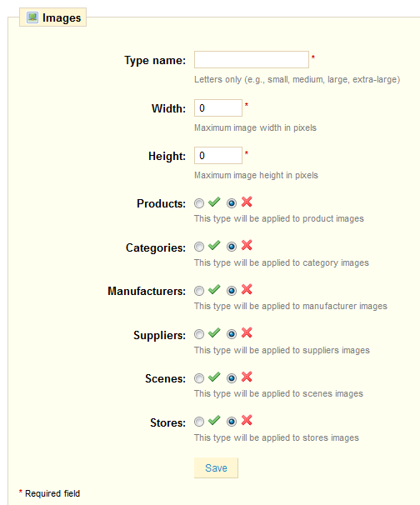The image size is (420, 505).
Task: Focus the Type name input field
Action: (252, 59)
